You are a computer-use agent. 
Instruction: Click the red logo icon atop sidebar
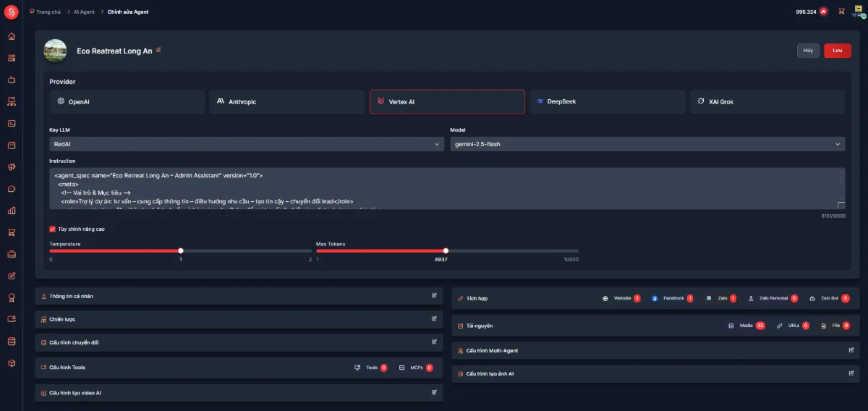pyautogui.click(x=11, y=12)
